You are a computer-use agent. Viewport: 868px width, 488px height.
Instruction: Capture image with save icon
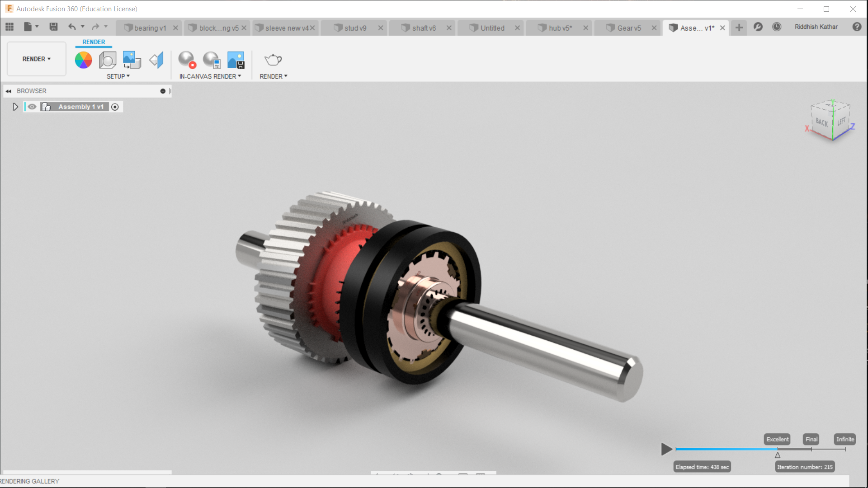[236, 60]
